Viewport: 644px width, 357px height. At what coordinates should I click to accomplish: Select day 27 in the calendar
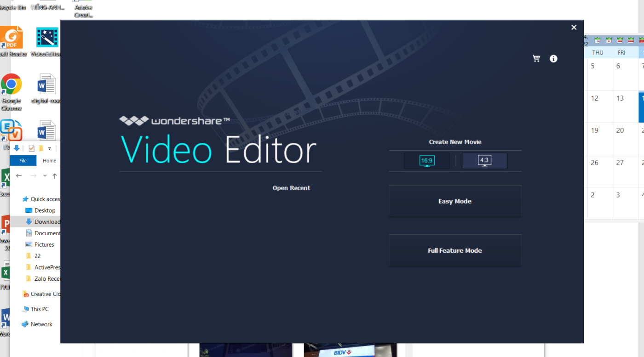click(x=626, y=171)
